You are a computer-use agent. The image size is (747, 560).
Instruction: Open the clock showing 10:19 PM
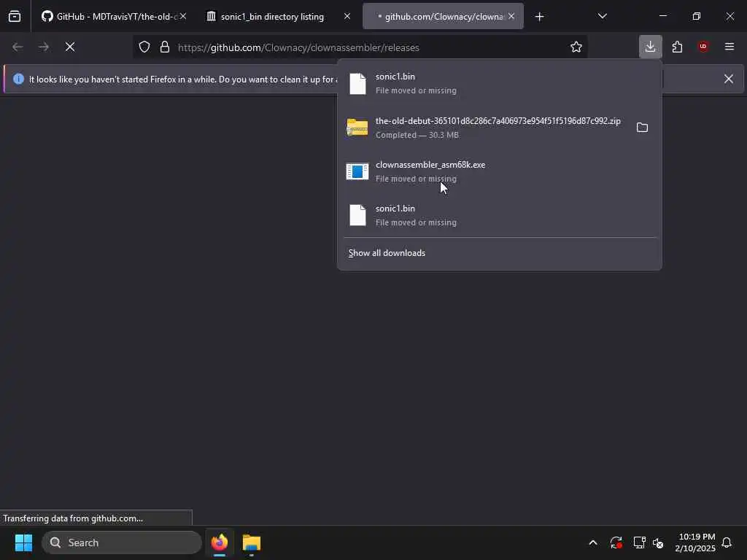(x=695, y=542)
